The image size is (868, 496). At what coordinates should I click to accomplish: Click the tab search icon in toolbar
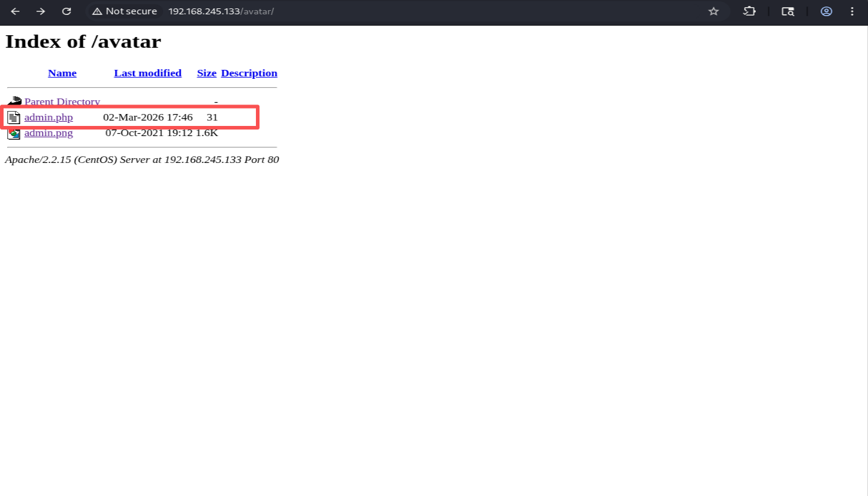click(x=788, y=11)
